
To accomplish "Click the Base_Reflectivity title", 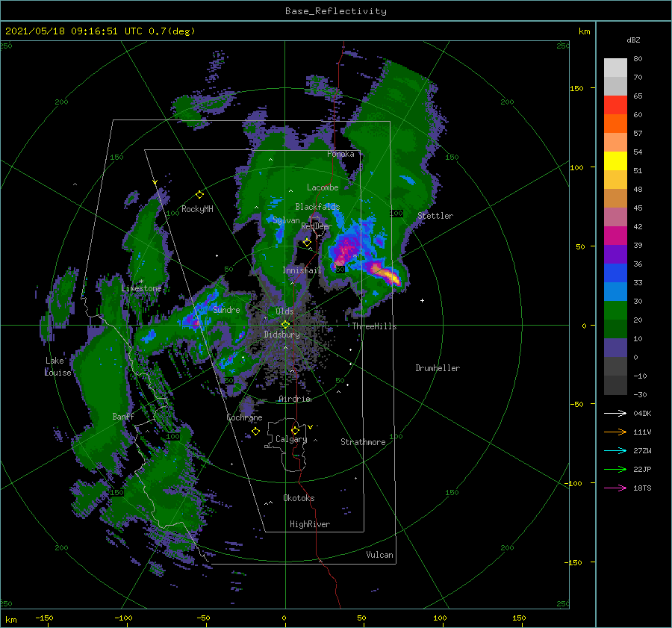I will click(336, 11).
